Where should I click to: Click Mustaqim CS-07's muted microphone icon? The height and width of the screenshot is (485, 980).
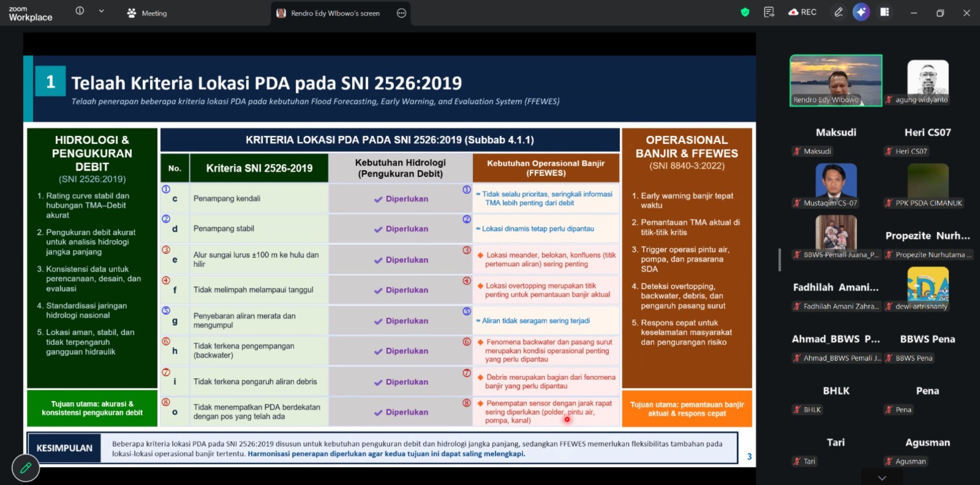pos(797,203)
